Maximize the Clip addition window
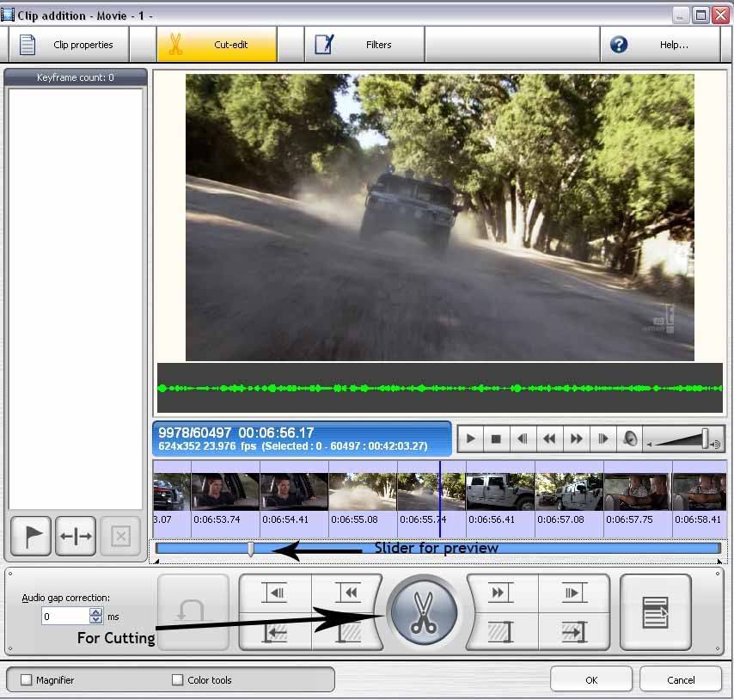Screen dimensions: 734x700 coord(700,15)
